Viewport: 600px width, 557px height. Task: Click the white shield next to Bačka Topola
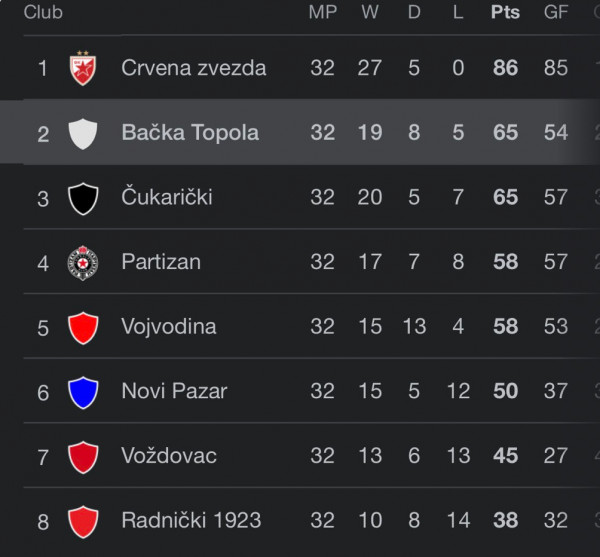83,134
